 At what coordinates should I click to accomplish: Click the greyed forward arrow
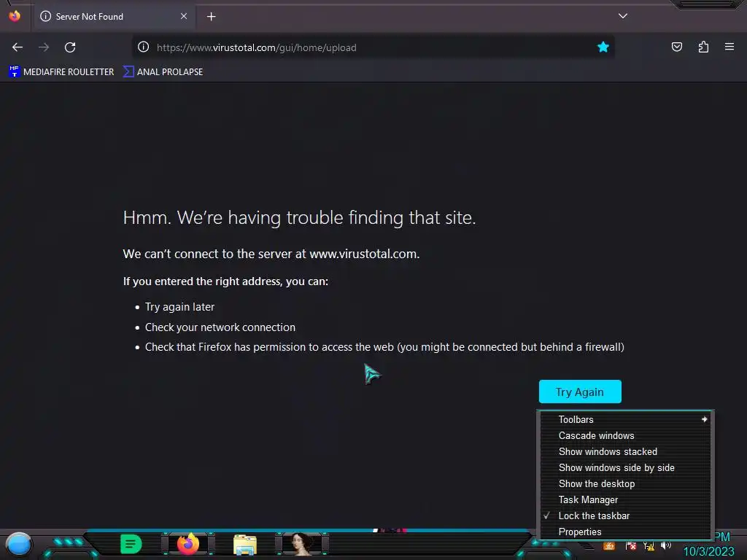44,47
